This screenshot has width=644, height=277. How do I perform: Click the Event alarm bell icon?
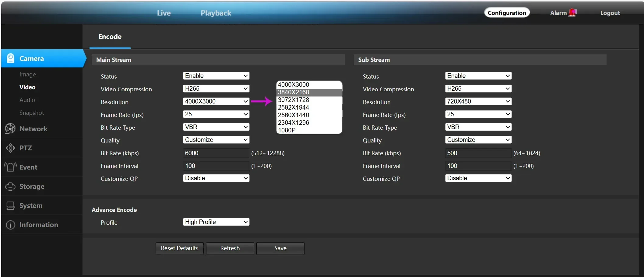(x=10, y=167)
